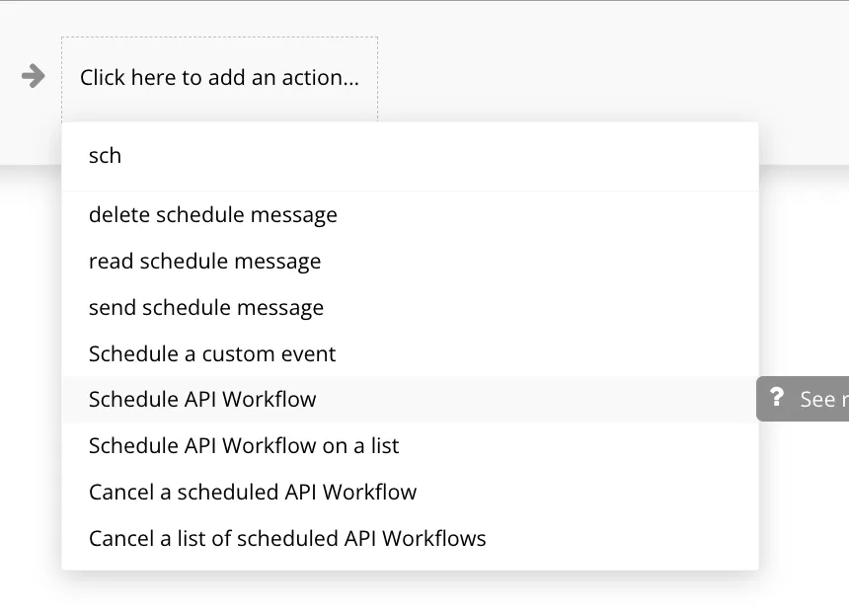Add the action that reads a schedule message
This screenshot has width=849, height=616.
pyautogui.click(x=204, y=262)
